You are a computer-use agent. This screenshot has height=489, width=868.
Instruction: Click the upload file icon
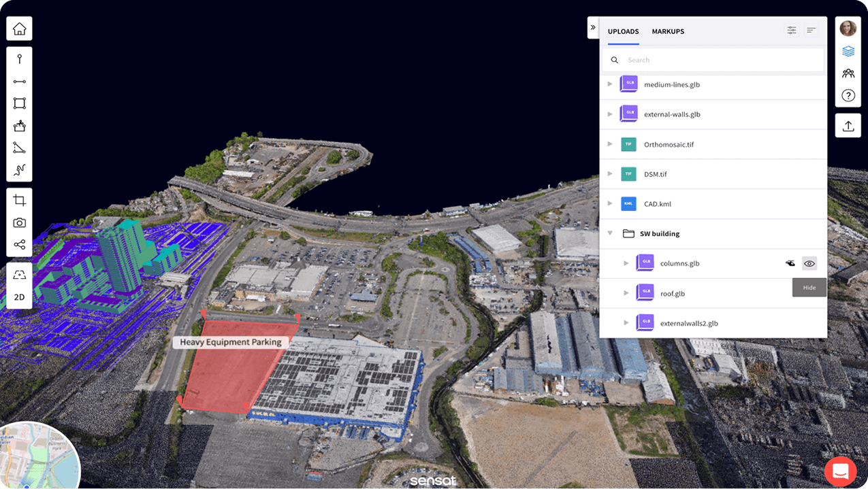pos(848,126)
